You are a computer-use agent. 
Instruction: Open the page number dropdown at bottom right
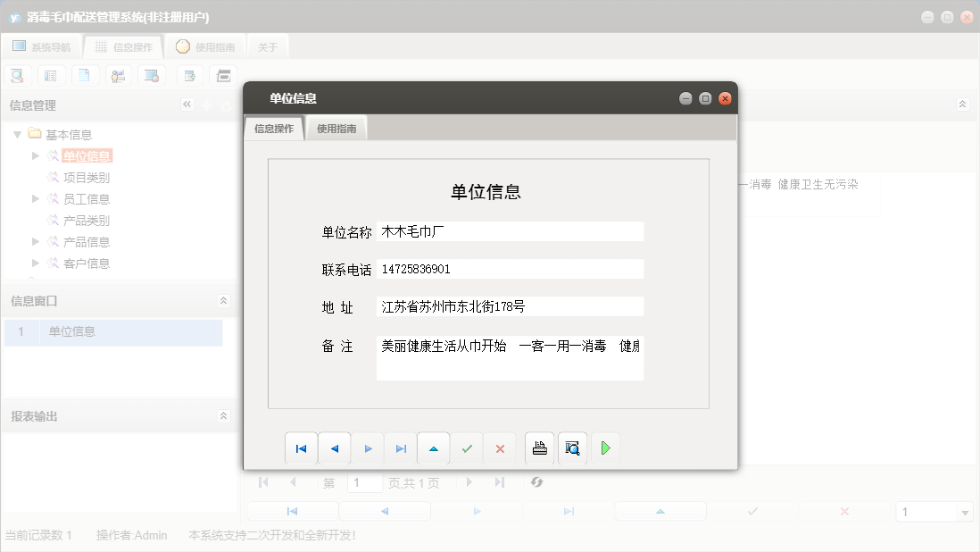click(x=967, y=511)
